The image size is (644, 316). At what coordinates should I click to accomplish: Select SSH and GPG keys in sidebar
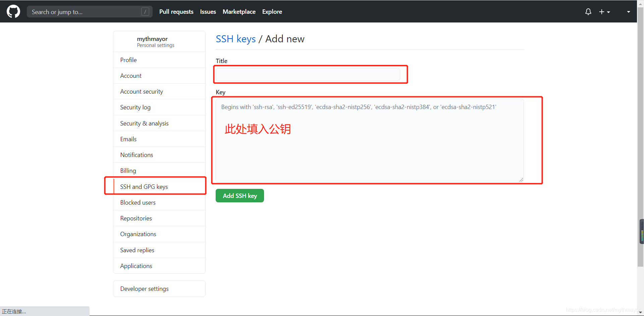[x=159, y=187]
